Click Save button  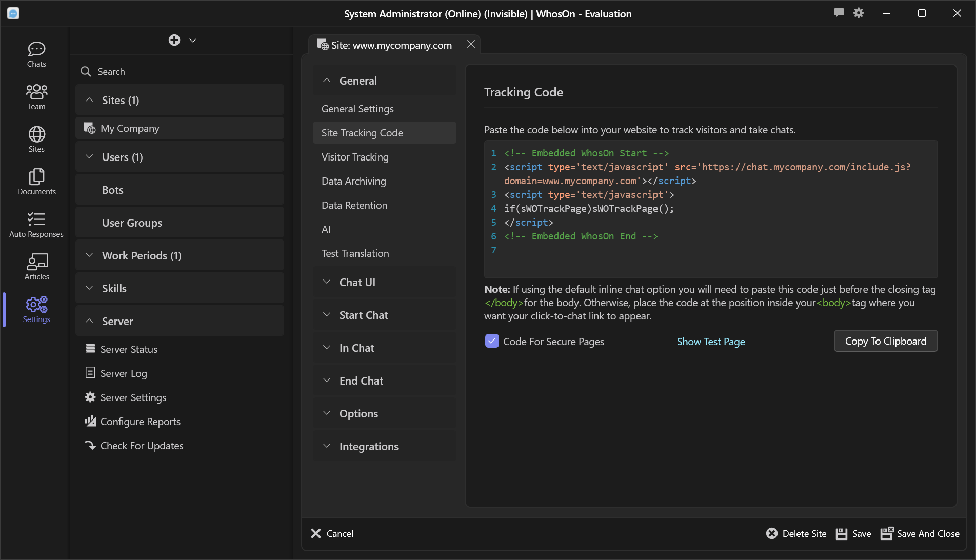point(853,533)
